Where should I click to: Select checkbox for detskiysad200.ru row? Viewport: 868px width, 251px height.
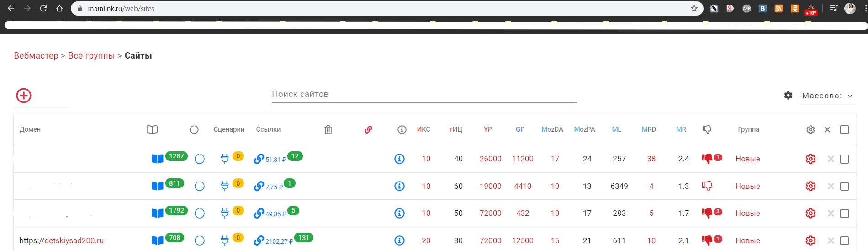pyautogui.click(x=844, y=240)
